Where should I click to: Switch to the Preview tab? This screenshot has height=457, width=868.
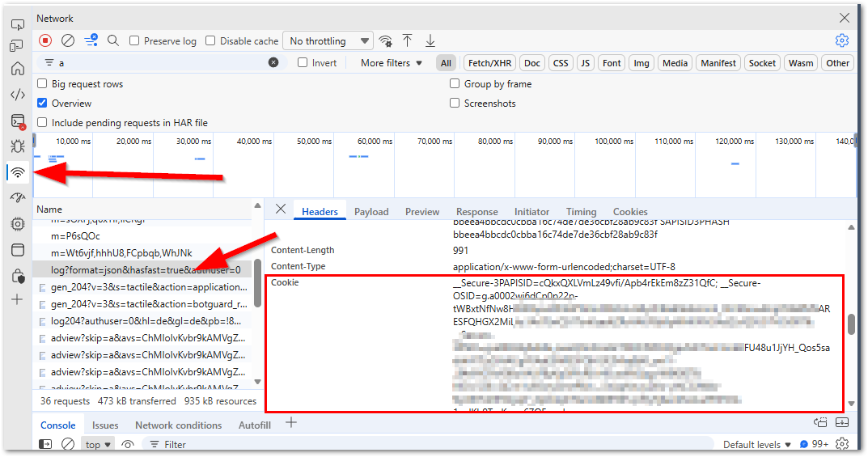422,212
